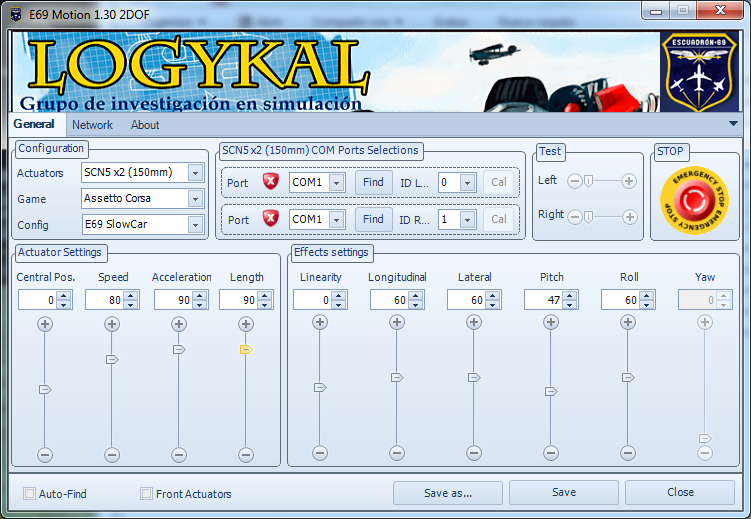Click minus icon below Central Pos. slider
The height and width of the screenshot is (519, 751).
(x=45, y=454)
